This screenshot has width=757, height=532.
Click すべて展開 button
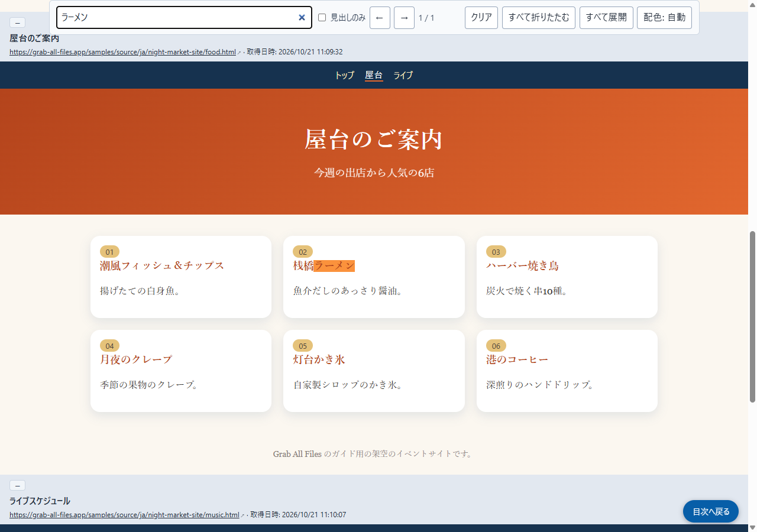tap(606, 18)
